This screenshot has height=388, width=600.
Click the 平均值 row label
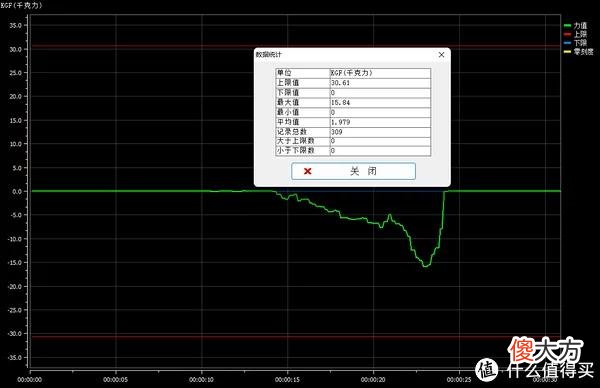point(288,122)
